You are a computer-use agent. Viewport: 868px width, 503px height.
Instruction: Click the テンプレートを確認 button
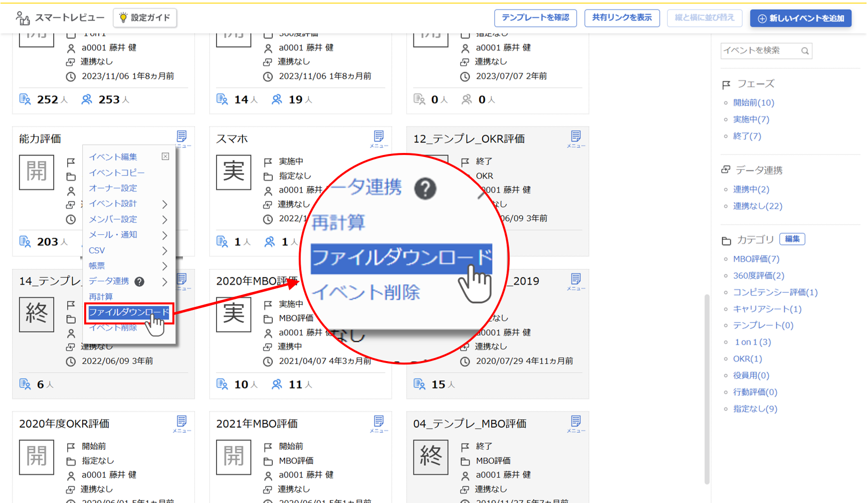pos(535,18)
